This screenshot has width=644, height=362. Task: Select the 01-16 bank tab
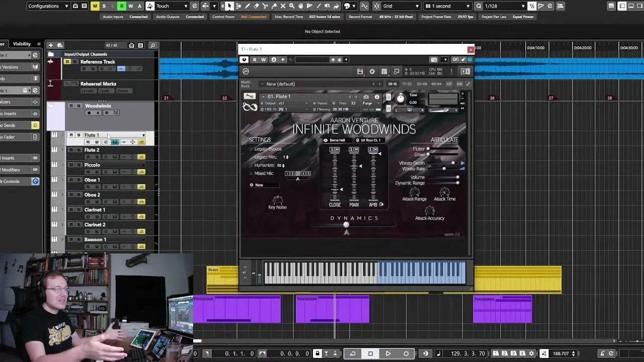[392, 84]
